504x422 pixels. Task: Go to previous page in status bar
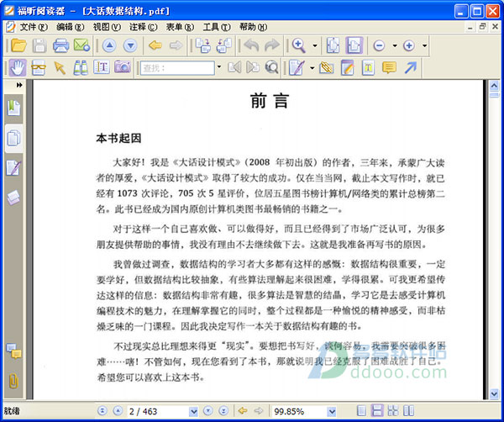(x=118, y=411)
